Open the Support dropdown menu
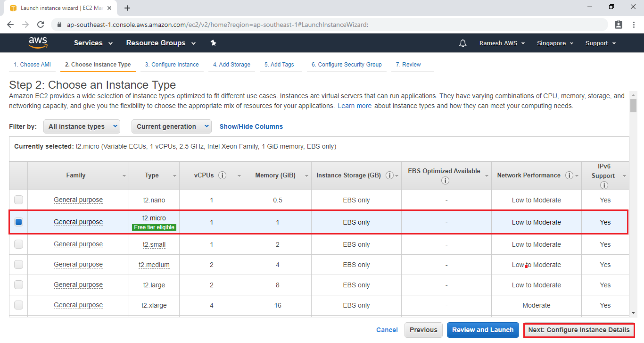The height and width of the screenshot is (343, 644). (601, 43)
